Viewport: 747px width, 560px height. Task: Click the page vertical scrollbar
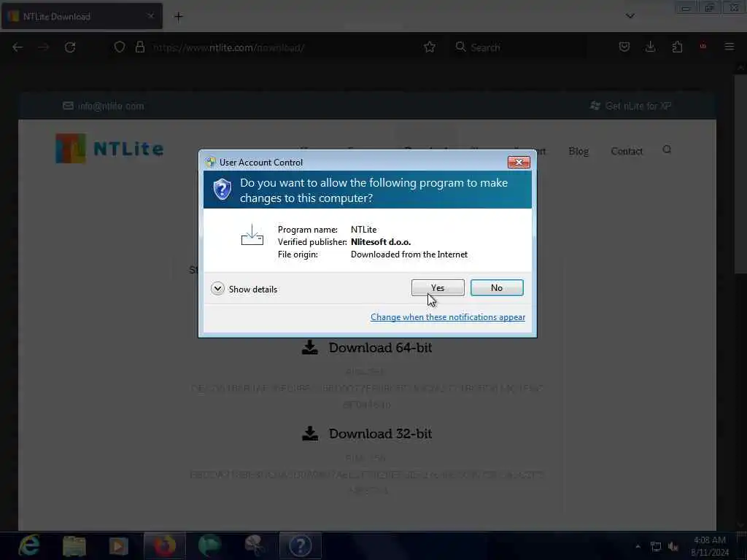pos(740,172)
